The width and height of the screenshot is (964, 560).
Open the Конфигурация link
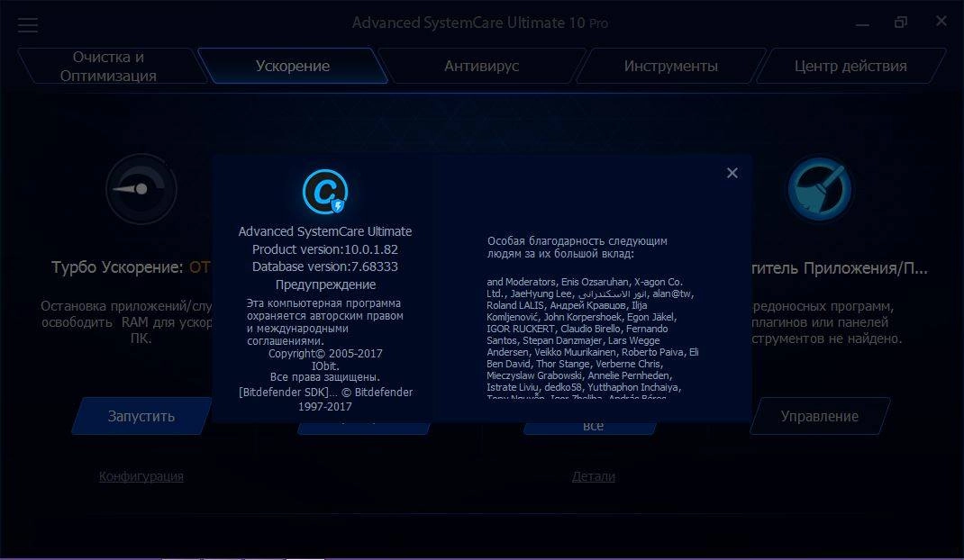tap(141, 476)
